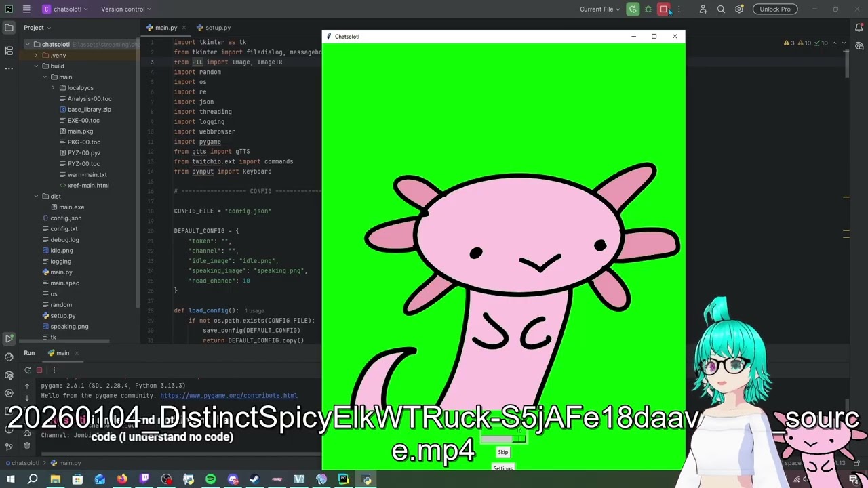This screenshot has width=868, height=488.
Task: Click the Run tool window tab label
Action: (x=29, y=353)
